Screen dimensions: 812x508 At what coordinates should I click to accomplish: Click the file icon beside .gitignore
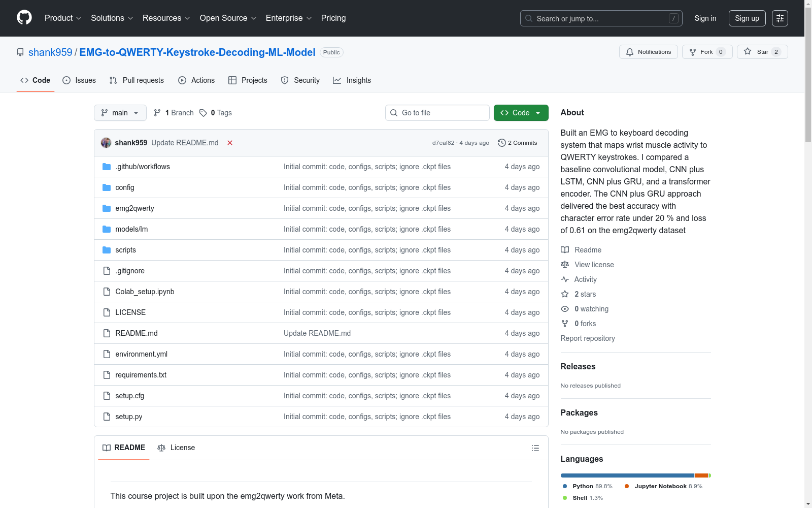pyautogui.click(x=107, y=271)
